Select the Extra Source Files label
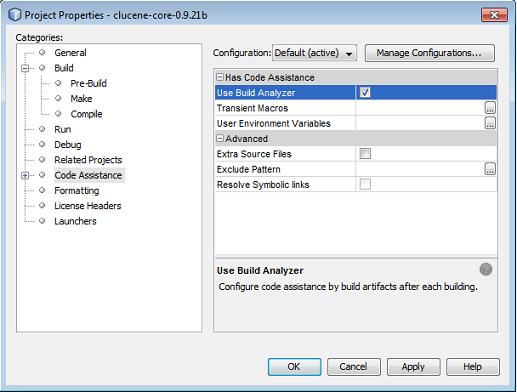Screen dimensions: 517x392 coord(254,154)
